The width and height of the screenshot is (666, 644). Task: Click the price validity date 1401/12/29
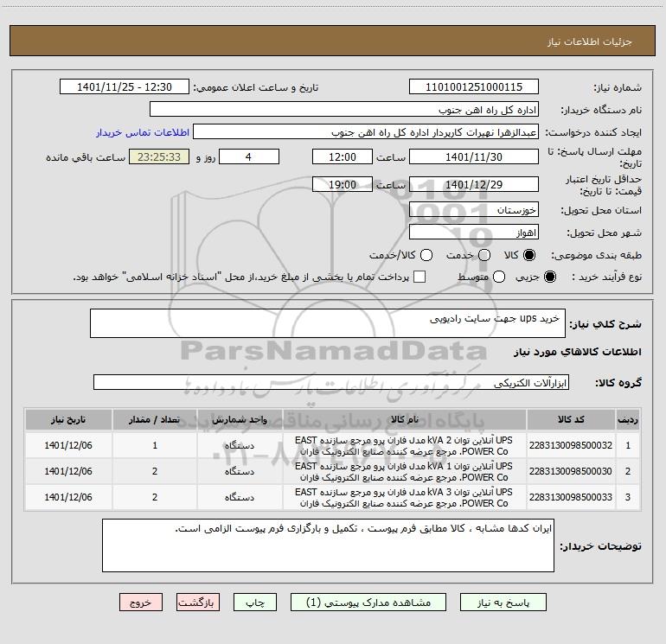474,184
